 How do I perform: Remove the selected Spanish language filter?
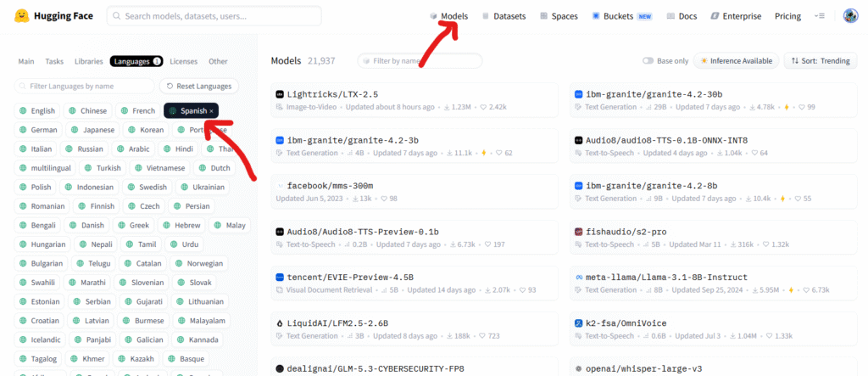point(211,111)
